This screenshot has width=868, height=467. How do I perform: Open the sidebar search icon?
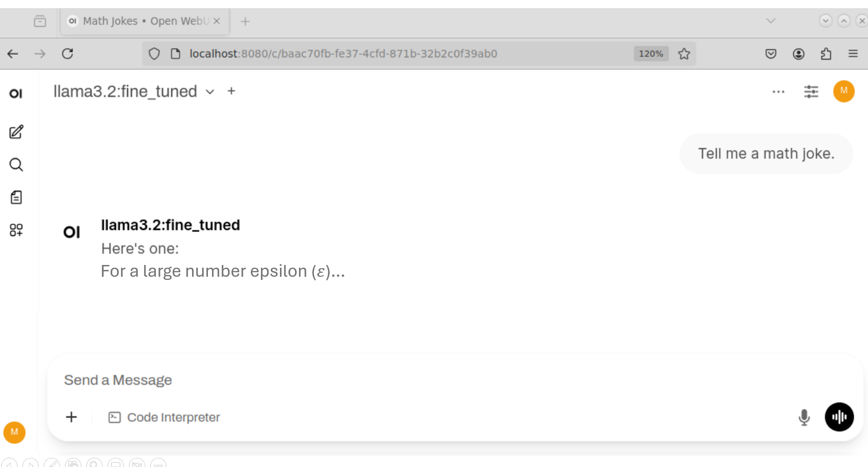click(x=16, y=164)
